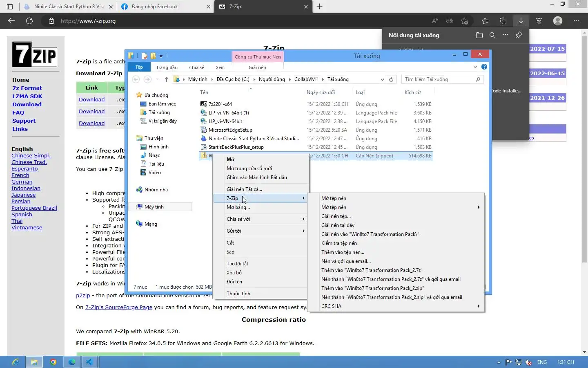Viewport: 588px width, 368px height.
Task: Choose "Thêm vào tệp nén..."
Action: [343, 252]
